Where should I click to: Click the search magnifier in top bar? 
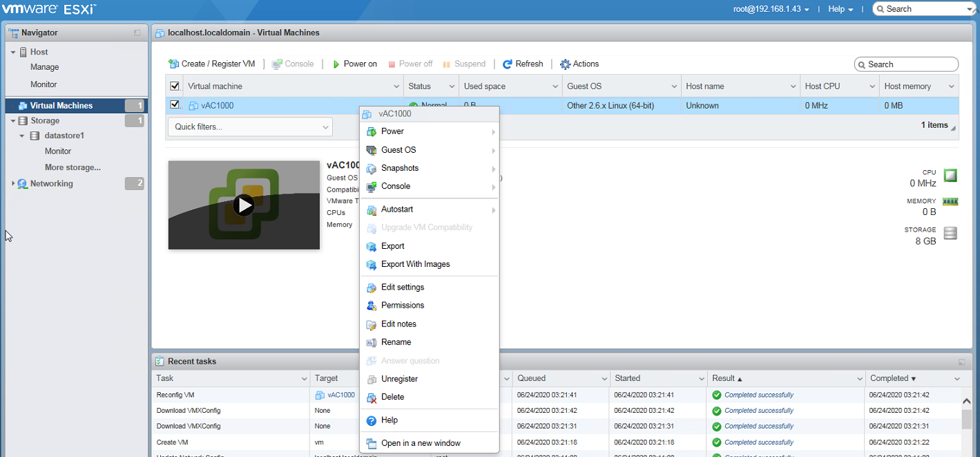(881, 9)
